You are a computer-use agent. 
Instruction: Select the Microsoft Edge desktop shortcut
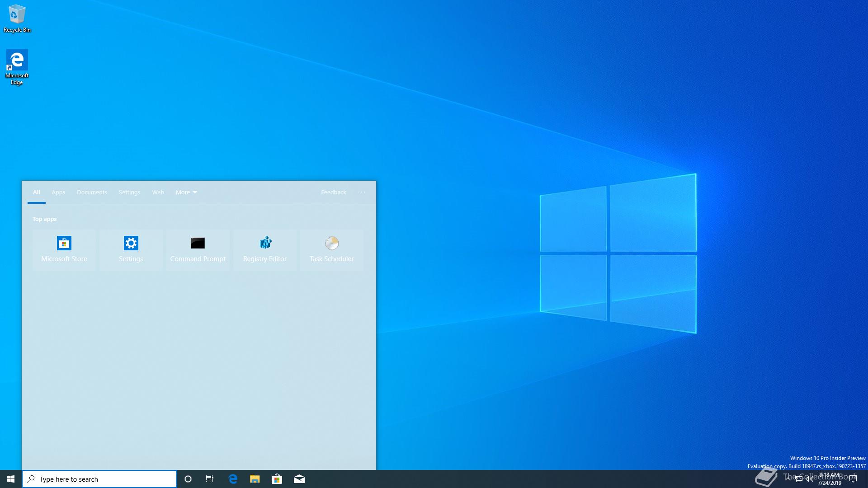tap(17, 67)
